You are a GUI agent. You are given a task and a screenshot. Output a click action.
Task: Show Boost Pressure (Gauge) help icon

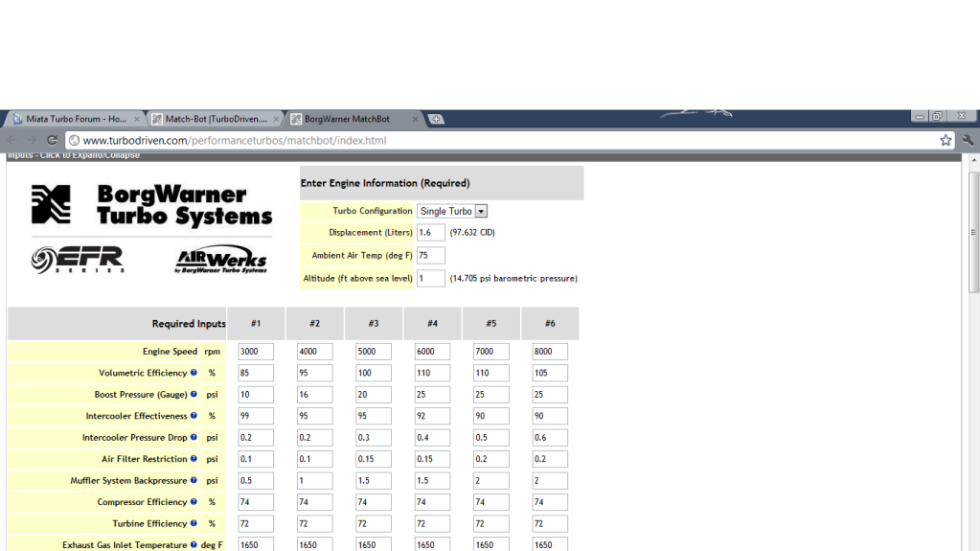(194, 394)
